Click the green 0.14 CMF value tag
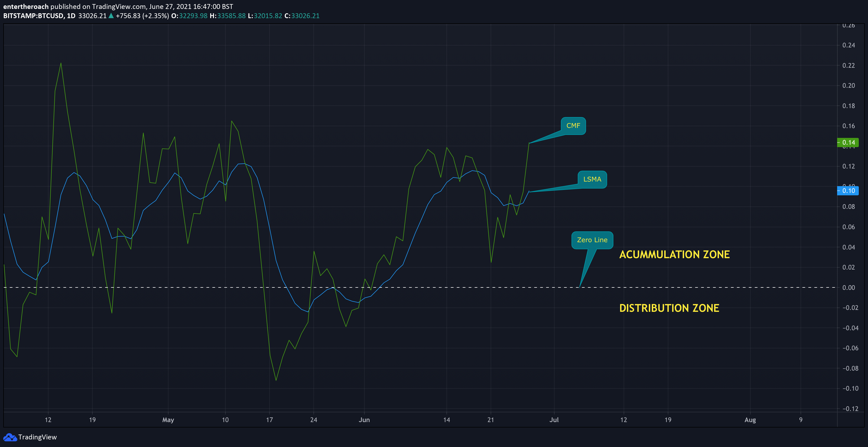Image resolution: width=868 pixels, height=447 pixels. [848, 142]
